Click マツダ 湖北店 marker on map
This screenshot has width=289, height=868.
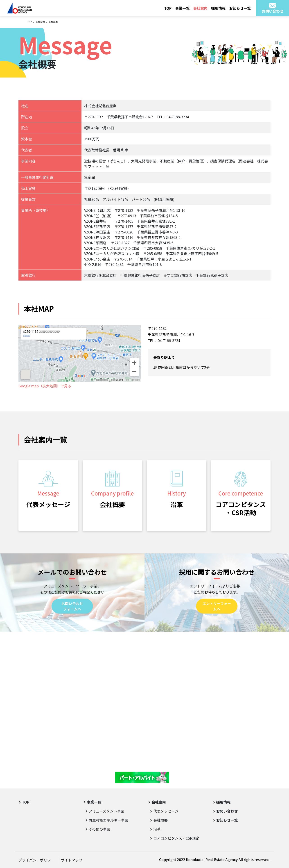tap(100, 340)
